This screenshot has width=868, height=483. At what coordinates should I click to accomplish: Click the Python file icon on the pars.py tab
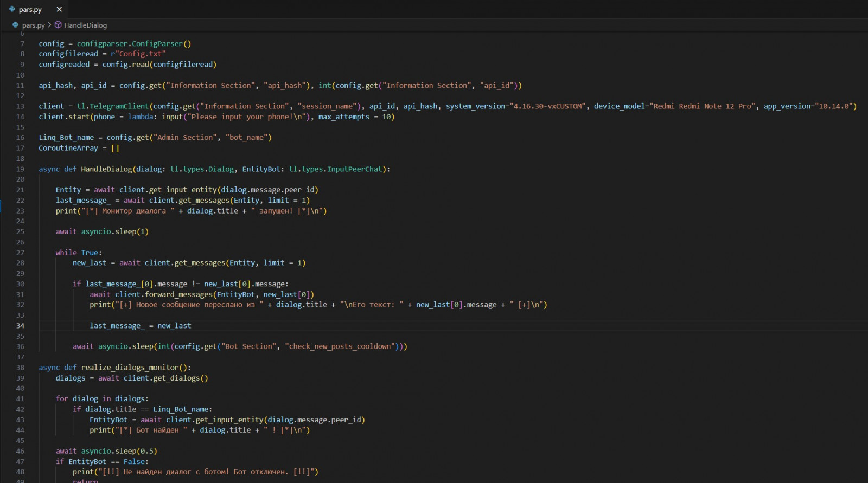pyautogui.click(x=12, y=9)
